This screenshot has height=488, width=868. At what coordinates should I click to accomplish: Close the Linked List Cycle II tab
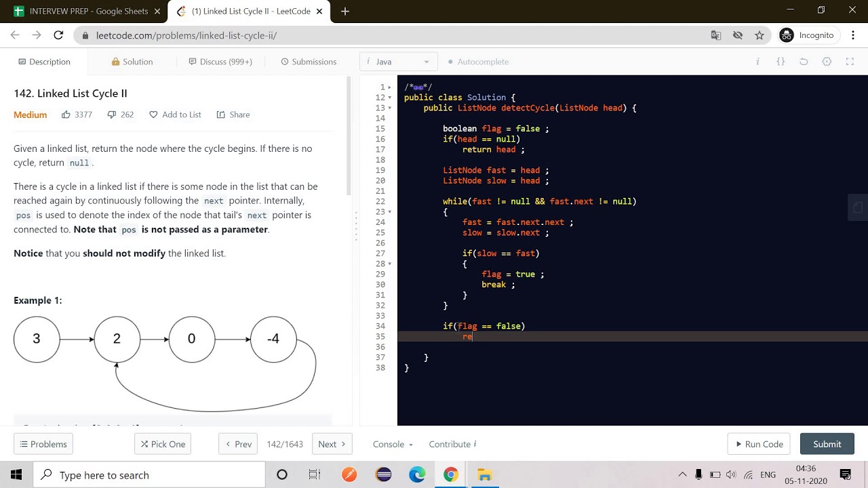(319, 11)
